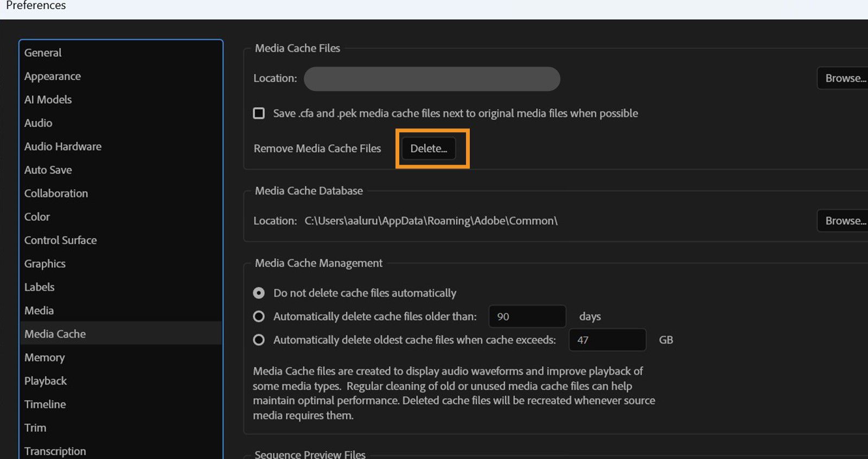Go to Audio Hardware settings

pyautogui.click(x=63, y=146)
